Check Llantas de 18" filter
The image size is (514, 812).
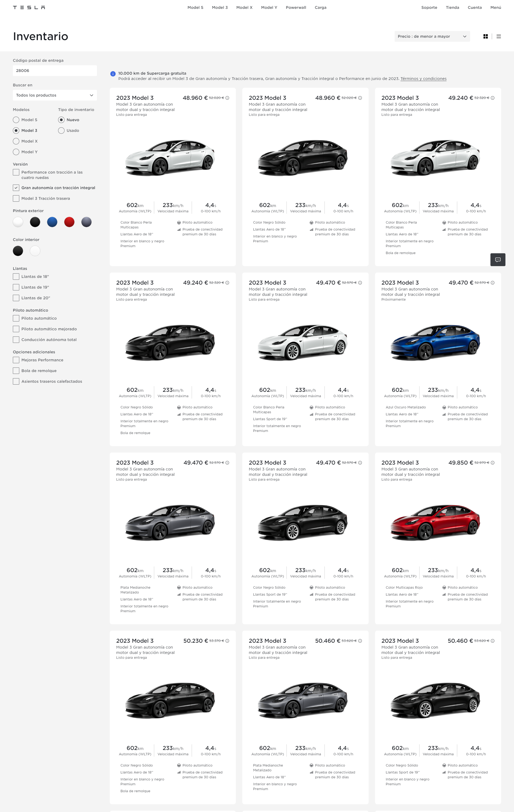pos(16,277)
